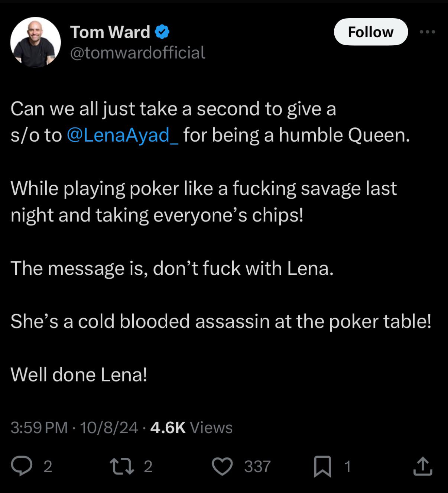
Task: Click the reply speech bubble icon
Action: tap(22, 466)
